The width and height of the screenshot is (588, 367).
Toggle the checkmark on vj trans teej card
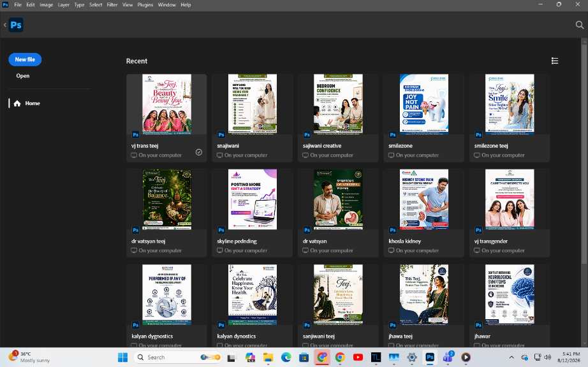point(199,152)
